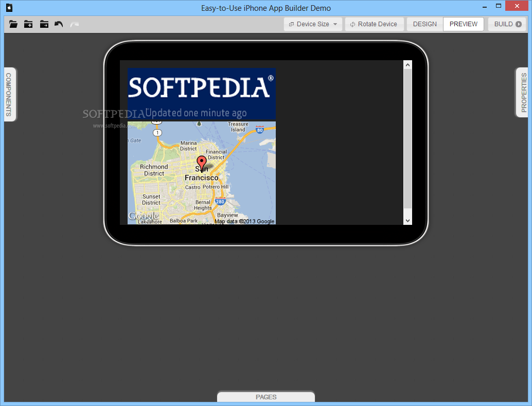Click 'Sunset District' label on the map
Screen dimensions: 532x406
point(151,200)
